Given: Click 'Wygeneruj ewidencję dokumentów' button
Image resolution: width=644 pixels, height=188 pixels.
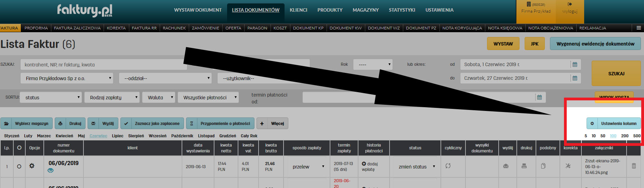Looking at the screenshot, I should pyautogui.click(x=595, y=44).
